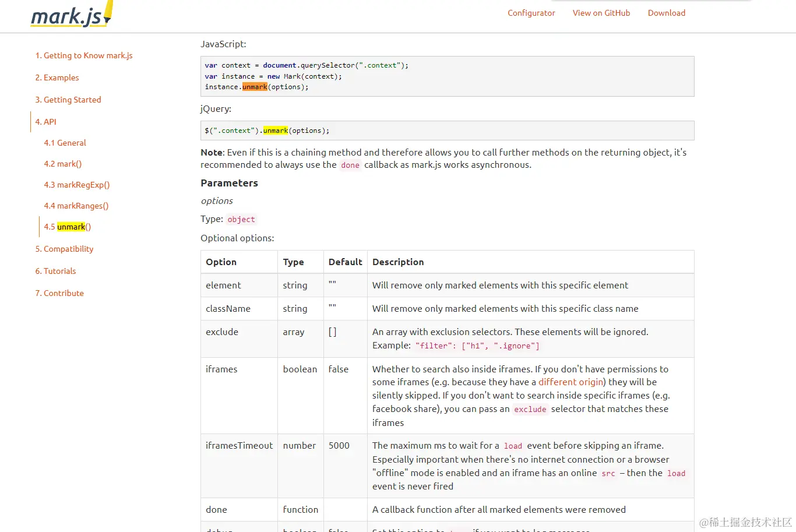Select Getting Started in sidebar

68,100
